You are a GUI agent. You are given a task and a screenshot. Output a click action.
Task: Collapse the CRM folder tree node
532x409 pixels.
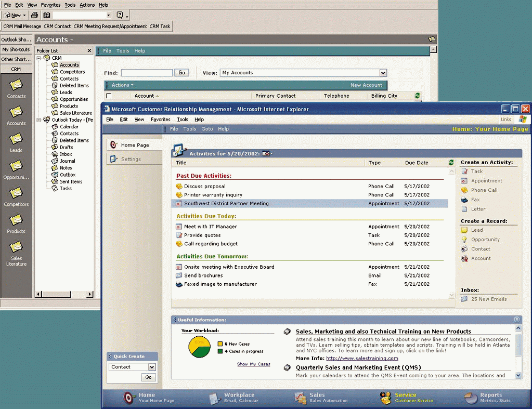(x=39, y=58)
